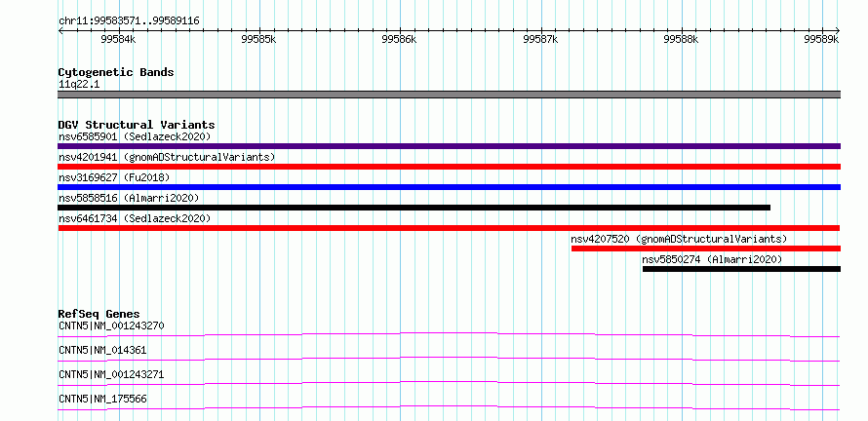Open the DGV Structural Variants track heading

(x=137, y=125)
